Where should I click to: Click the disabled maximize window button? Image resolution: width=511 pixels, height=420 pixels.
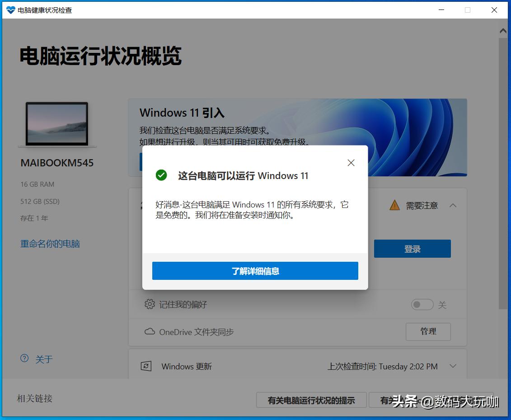[x=467, y=10]
